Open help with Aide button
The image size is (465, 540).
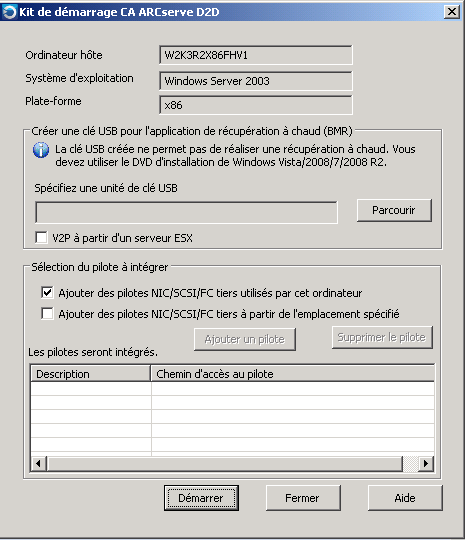point(405,498)
